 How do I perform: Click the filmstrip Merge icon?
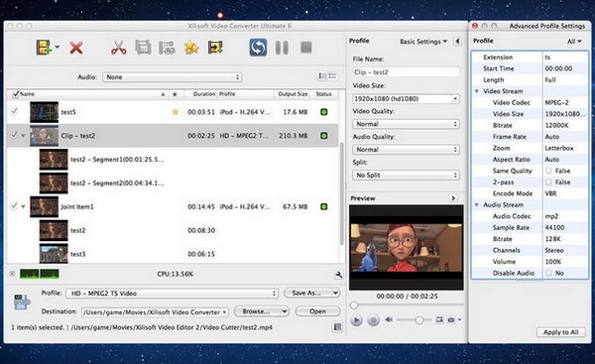pos(143,48)
